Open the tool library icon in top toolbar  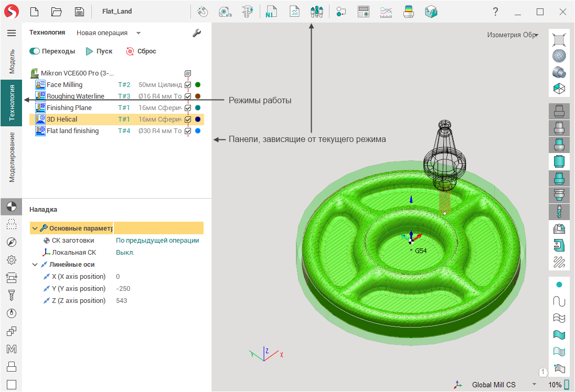(316, 12)
